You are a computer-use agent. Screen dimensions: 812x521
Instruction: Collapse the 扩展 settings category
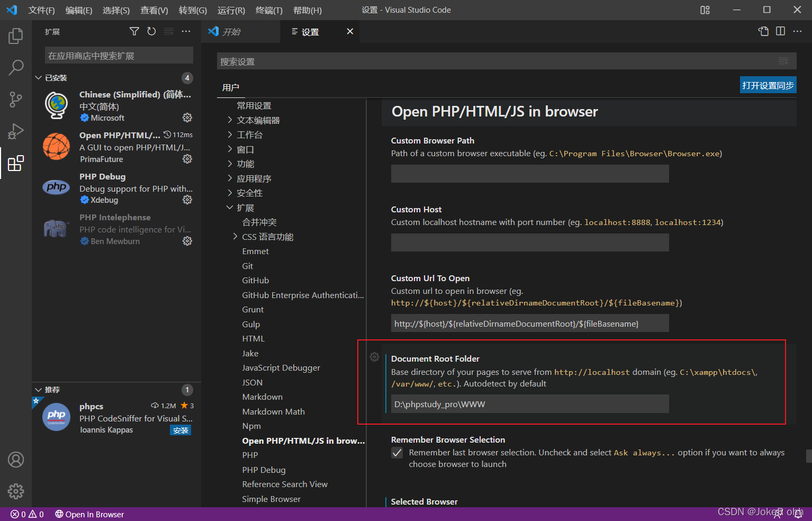pyautogui.click(x=230, y=208)
